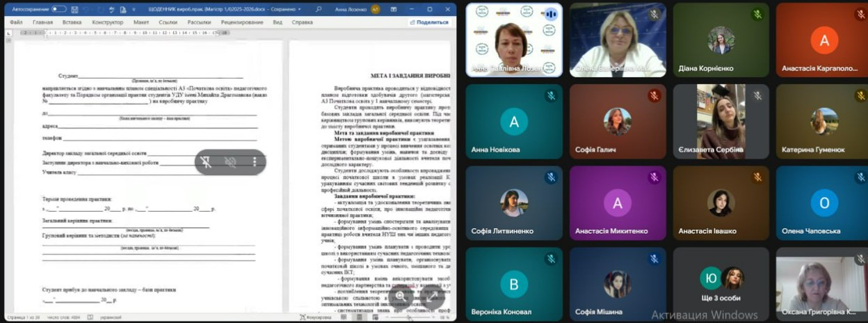Click muted mic icon on Анастасія Івашко tile
The height and width of the screenshot is (323, 868).
point(757,178)
